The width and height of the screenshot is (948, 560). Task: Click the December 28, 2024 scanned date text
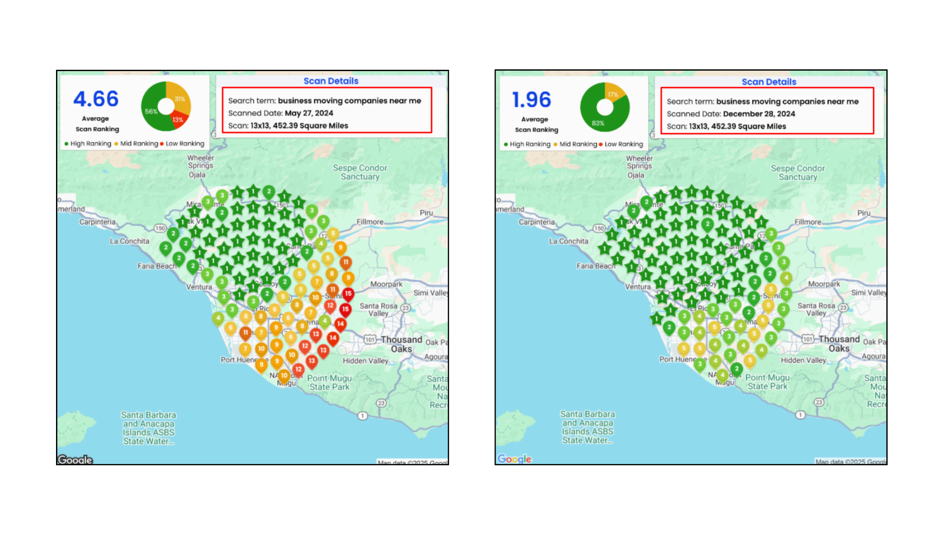[759, 114]
